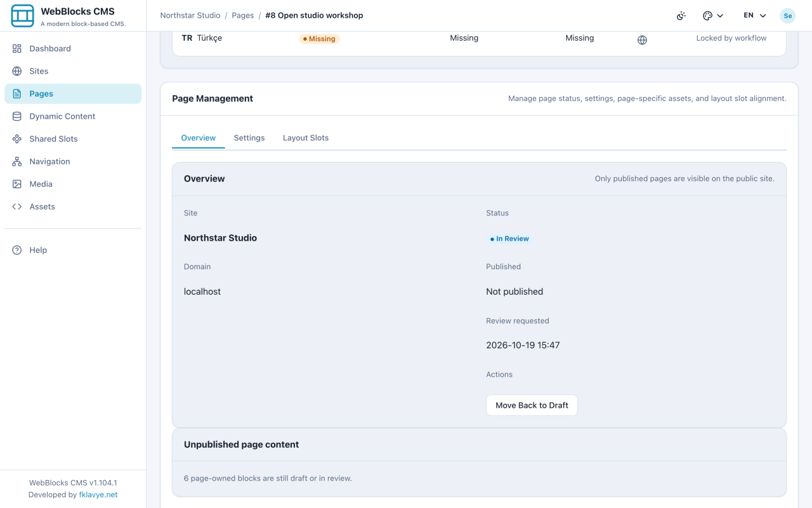This screenshot has height=508, width=812.
Task: Click Move Back to Draft button
Action: pos(532,405)
